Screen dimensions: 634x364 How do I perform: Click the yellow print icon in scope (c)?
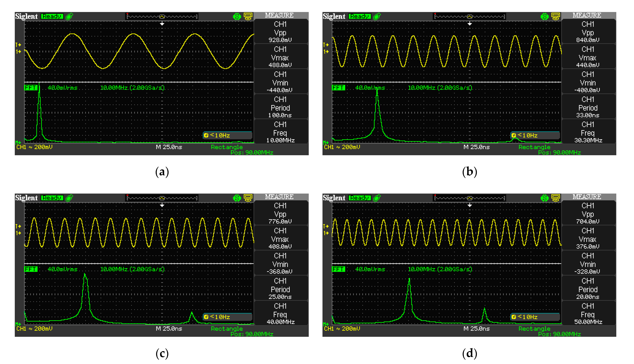(x=248, y=198)
